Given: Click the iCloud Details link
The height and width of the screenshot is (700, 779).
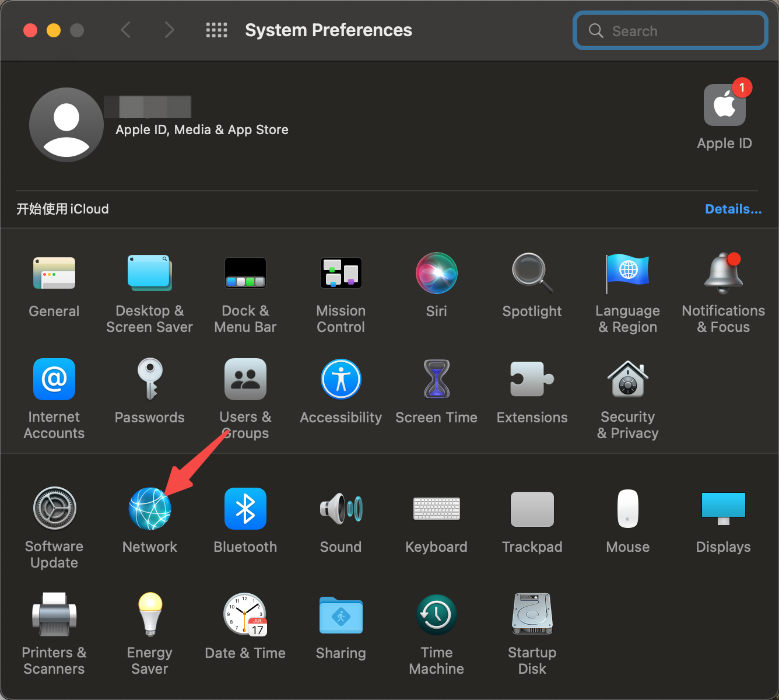Looking at the screenshot, I should [x=734, y=209].
